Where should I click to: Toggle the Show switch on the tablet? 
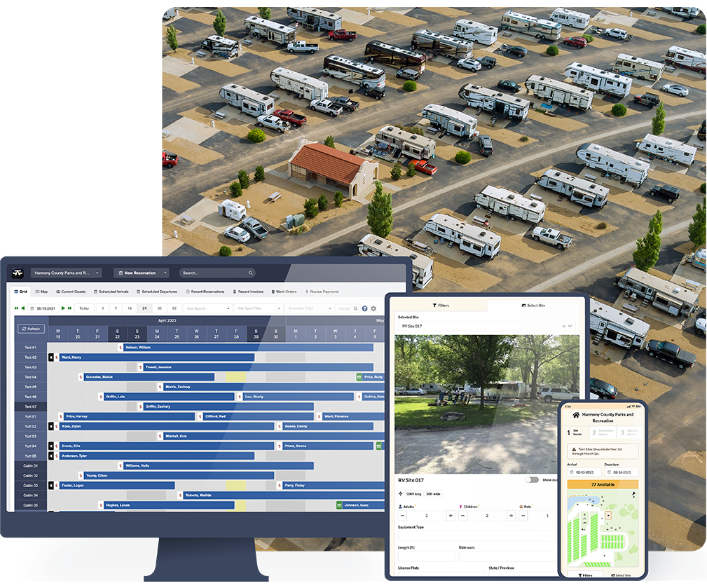click(x=532, y=480)
